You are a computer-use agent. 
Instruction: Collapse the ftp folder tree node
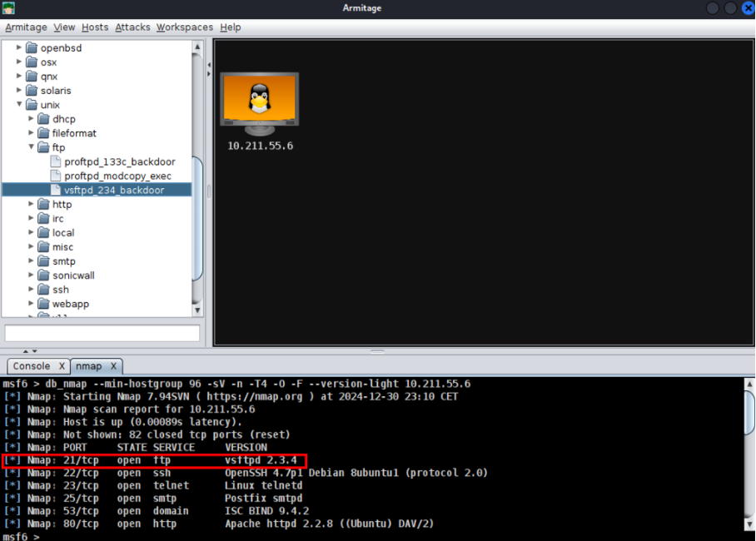click(32, 146)
